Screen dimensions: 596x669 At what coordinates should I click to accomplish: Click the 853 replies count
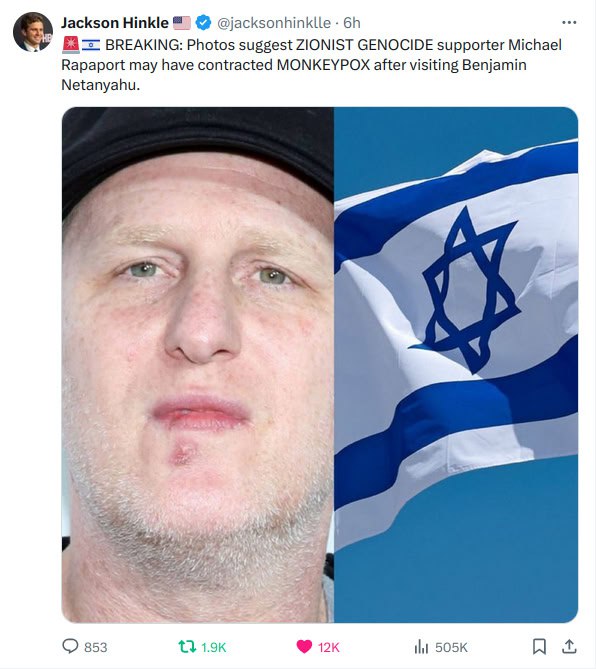click(96, 647)
